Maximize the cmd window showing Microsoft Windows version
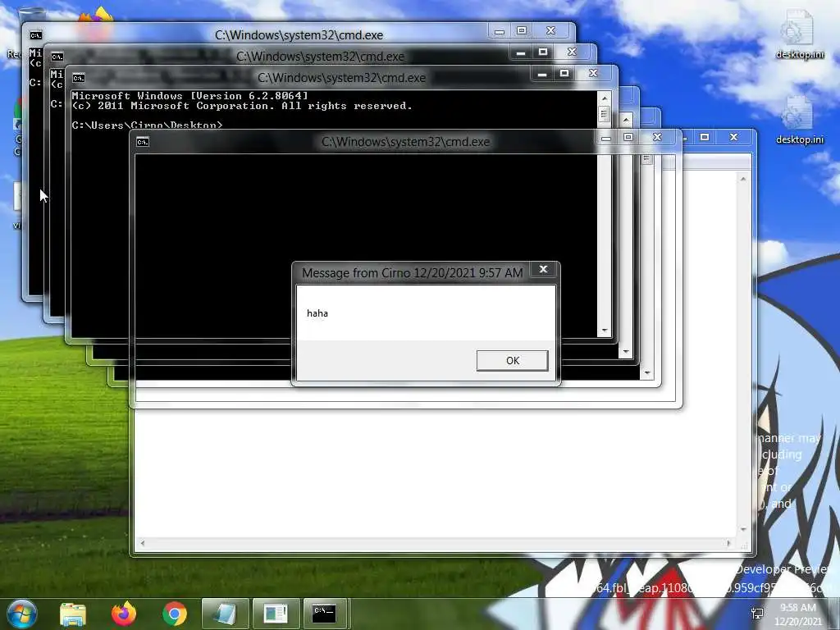This screenshot has height=630, width=840. point(564,73)
